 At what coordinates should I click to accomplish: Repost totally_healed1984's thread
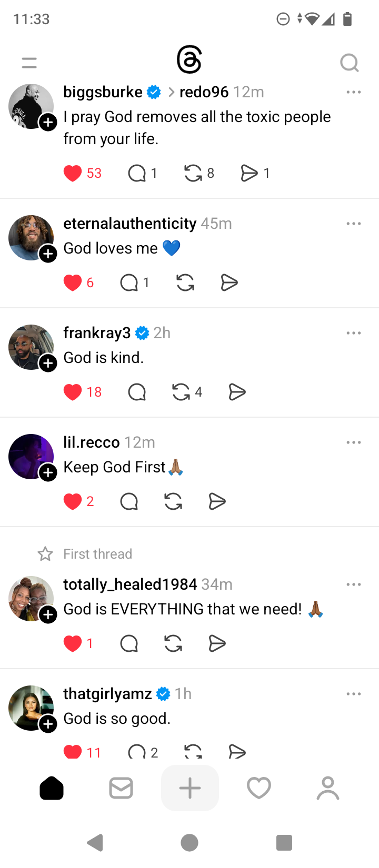point(173,643)
